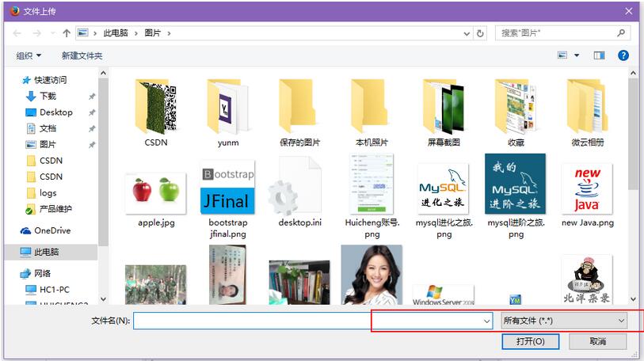The height and width of the screenshot is (361, 644).
Task: Expand the address bar path history dropdown
Action: 467,33
